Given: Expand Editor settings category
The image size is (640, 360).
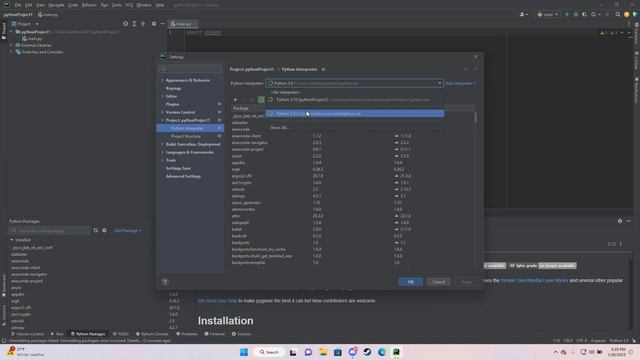Looking at the screenshot, I should [162, 96].
